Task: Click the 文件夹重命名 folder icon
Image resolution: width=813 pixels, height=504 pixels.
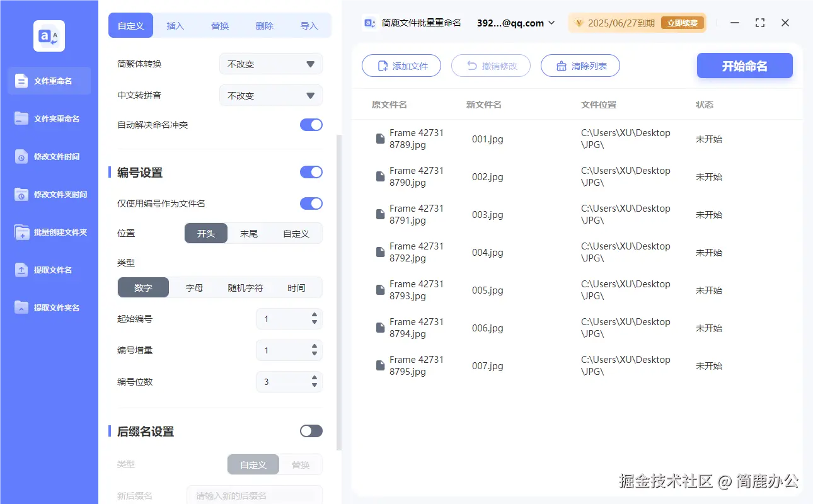Action: click(x=21, y=118)
